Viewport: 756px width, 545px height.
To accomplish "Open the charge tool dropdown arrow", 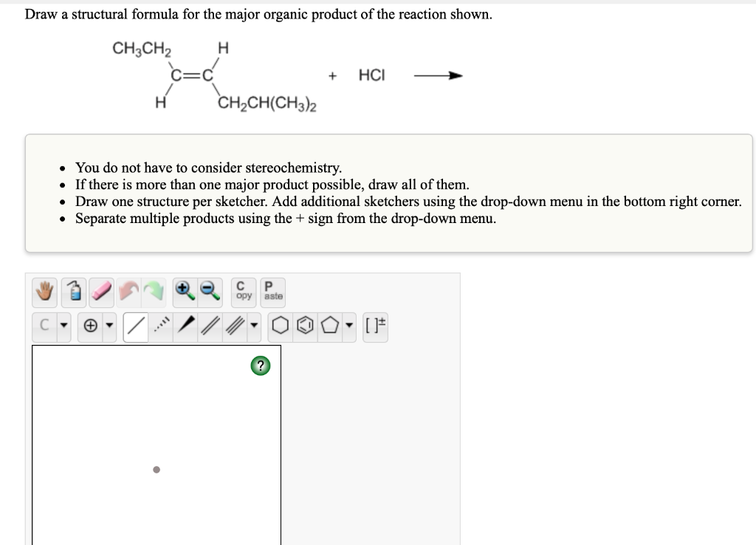I will 109,326.
